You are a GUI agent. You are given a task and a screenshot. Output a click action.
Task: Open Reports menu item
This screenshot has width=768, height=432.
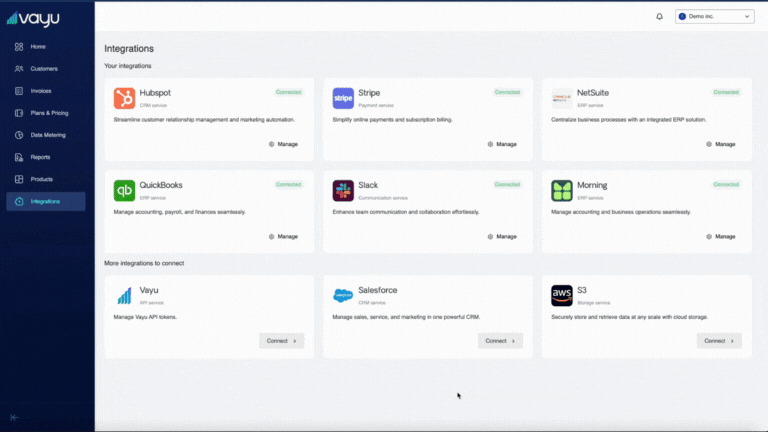point(46,157)
